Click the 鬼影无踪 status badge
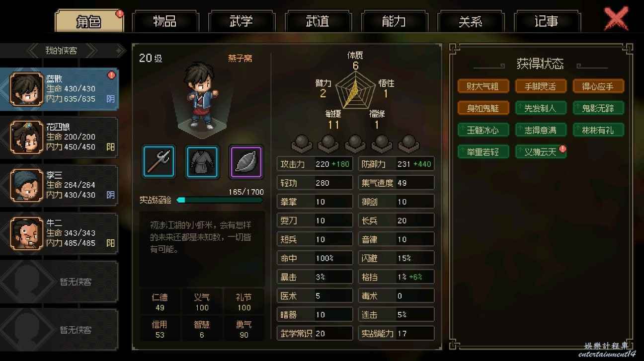 point(598,108)
